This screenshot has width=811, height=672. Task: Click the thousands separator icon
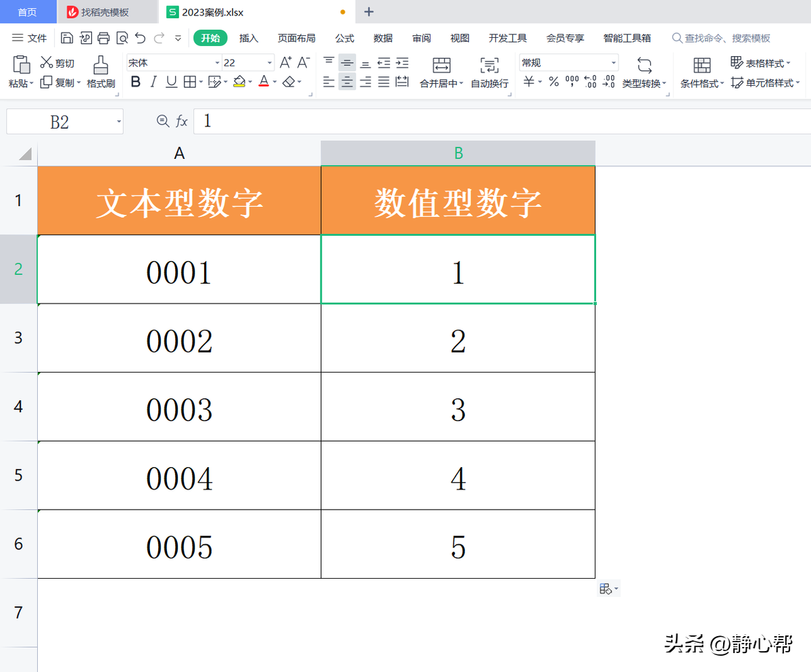click(x=572, y=82)
